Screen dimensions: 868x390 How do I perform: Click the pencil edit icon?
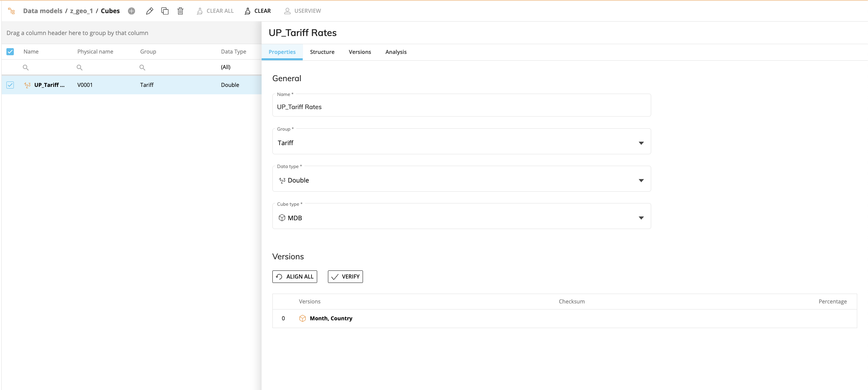(149, 11)
